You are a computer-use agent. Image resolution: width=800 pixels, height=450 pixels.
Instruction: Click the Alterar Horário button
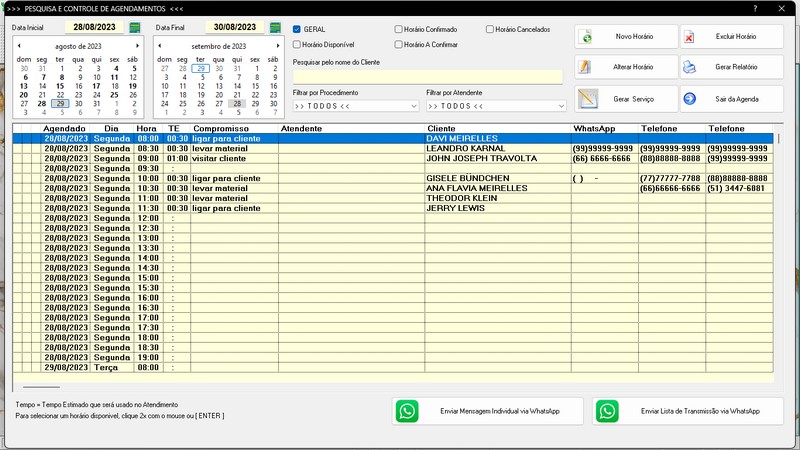click(x=626, y=67)
